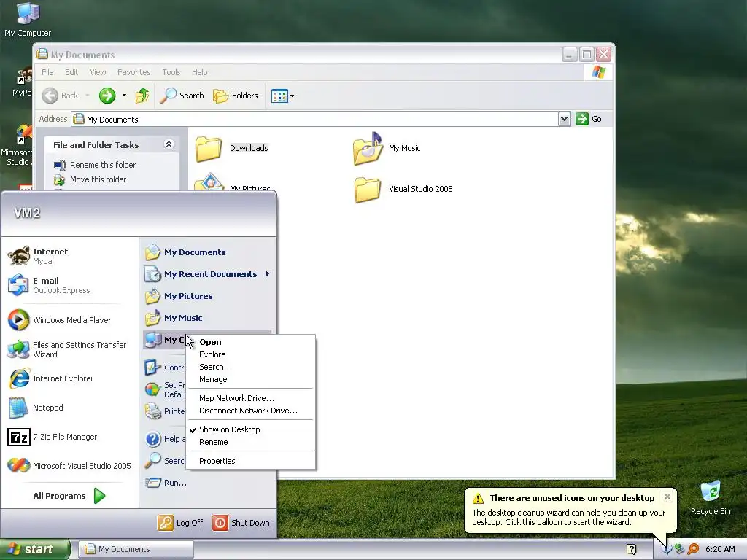The height and width of the screenshot is (560, 747).
Task: Open the My Computer desktop icon
Action: (28, 19)
